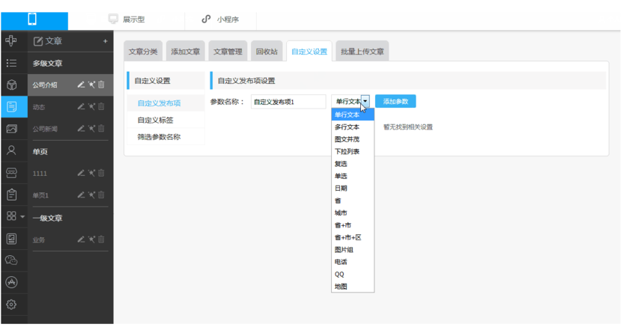The height and width of the screenshot is (330, 644).
Task: Click the WeChat icon in sidebar
Action: point(11,260)
